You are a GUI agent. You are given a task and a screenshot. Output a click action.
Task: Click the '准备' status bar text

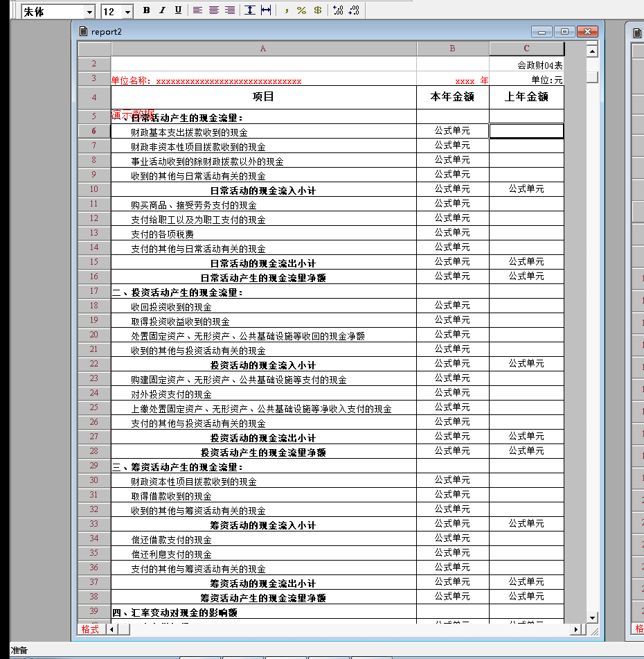point(19,650)
